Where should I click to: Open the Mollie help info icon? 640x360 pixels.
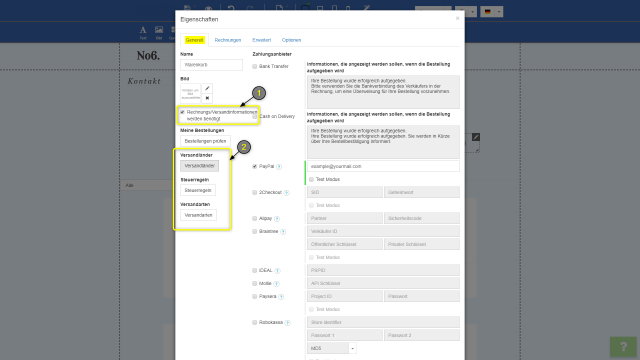tap(276, 284)
